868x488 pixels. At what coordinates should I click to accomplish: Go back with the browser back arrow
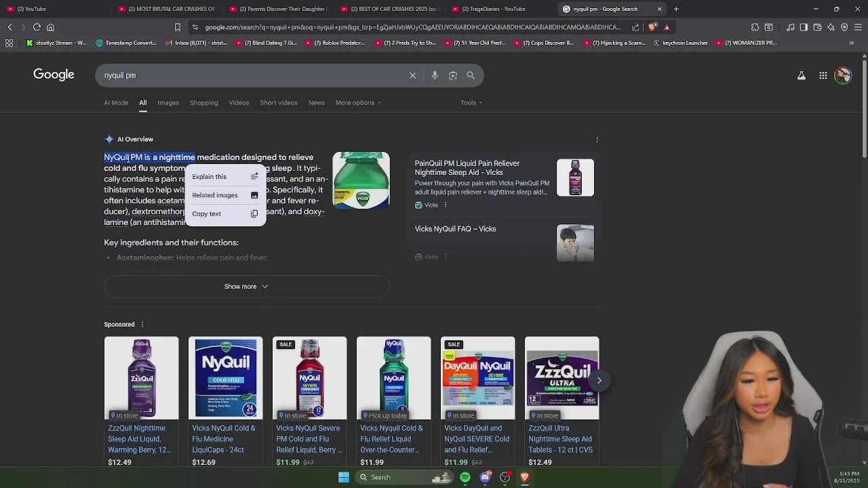9,27
